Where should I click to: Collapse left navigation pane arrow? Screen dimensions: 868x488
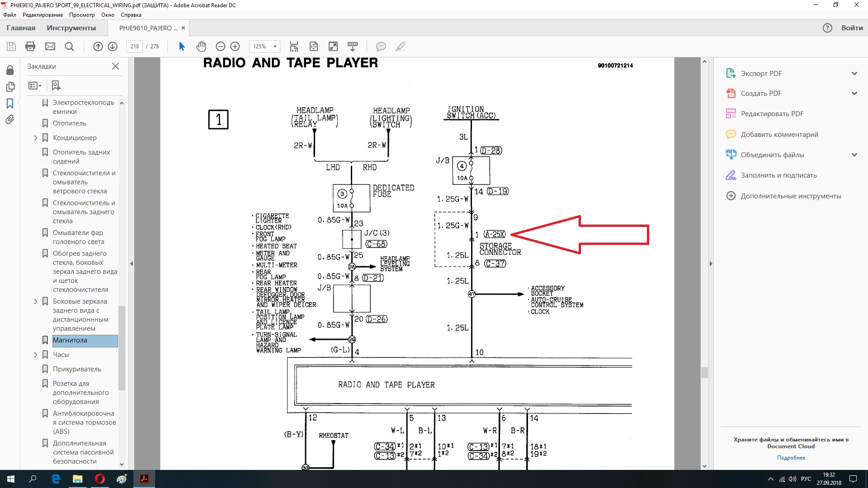tap(132, 263)
